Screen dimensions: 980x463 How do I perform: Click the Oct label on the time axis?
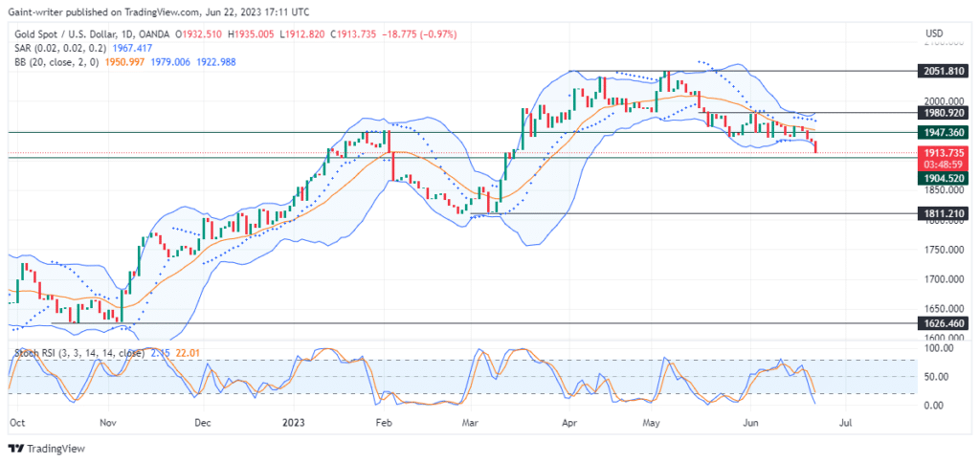click(18, 423)
